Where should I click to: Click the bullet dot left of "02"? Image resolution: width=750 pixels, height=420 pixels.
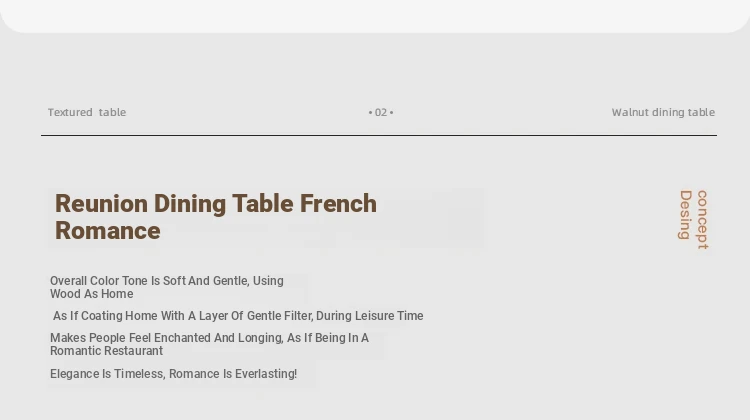pyautogui.click(x=370, y=112)
